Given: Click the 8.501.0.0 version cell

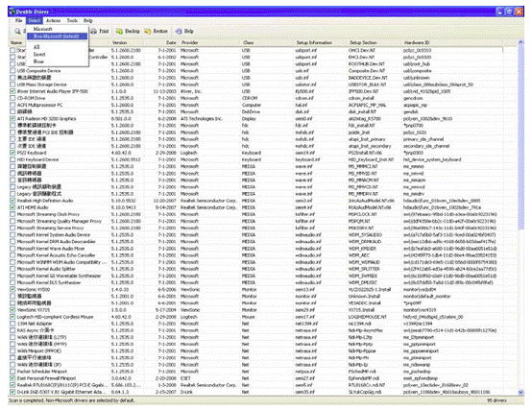Looking at the screenshot, I should 120,119.
